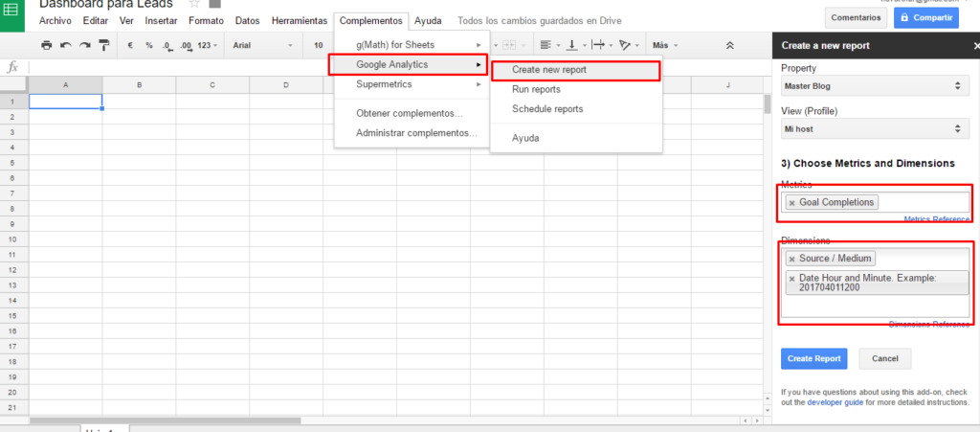The width and height of the screenshot is (980, 432).
Task: Open text rotation options
Action: point(628,45)
